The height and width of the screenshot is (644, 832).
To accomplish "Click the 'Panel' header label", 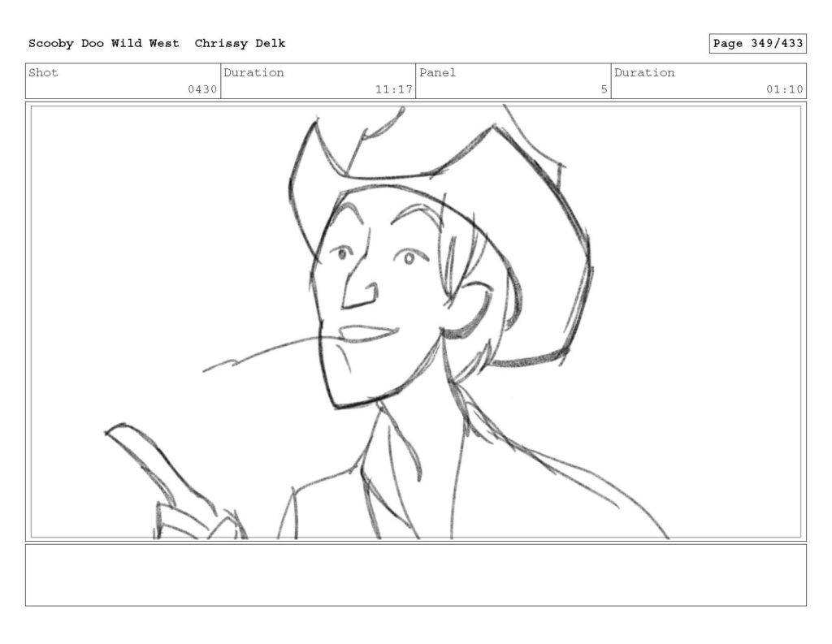I will pos(437,72).
